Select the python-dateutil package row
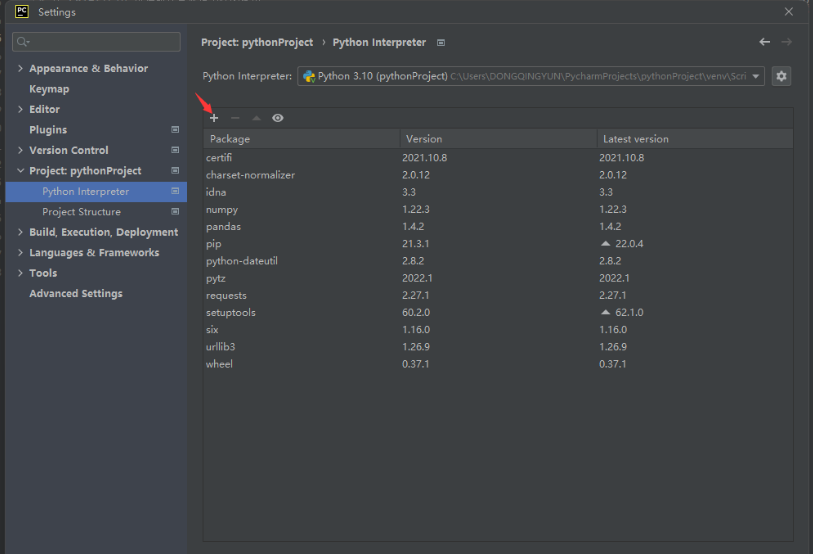Image resolution: width=813 pixels, height=554 pixels. click(498, 260)
